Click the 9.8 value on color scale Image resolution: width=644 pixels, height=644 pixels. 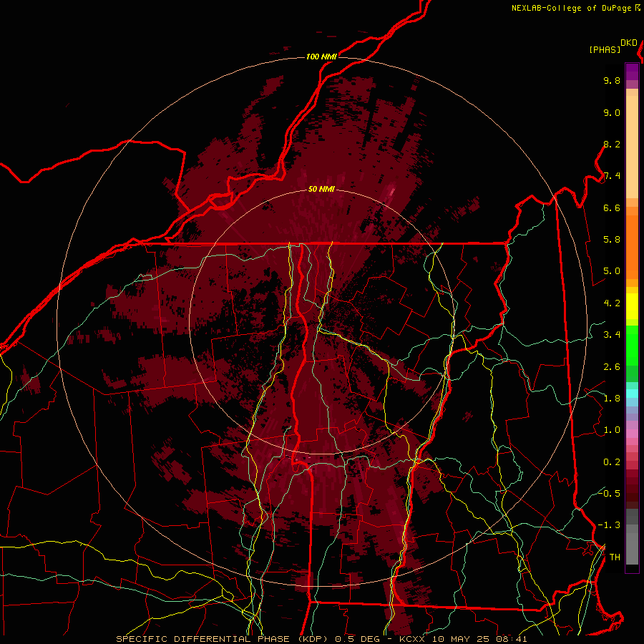coord(612,80)
